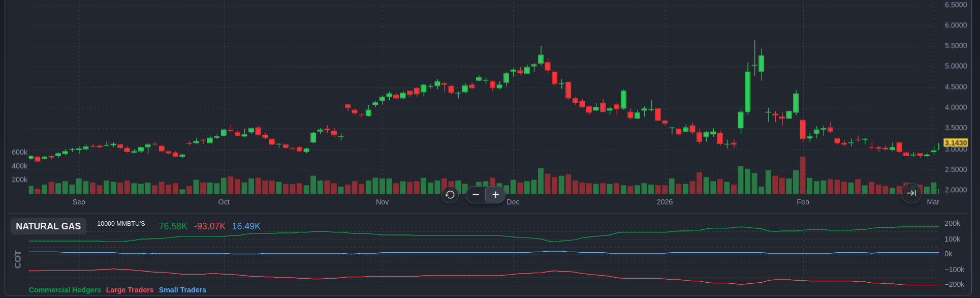Click the vertical COT panel label
This screenshot has height=298, width=980.
[x=18, y=259]
